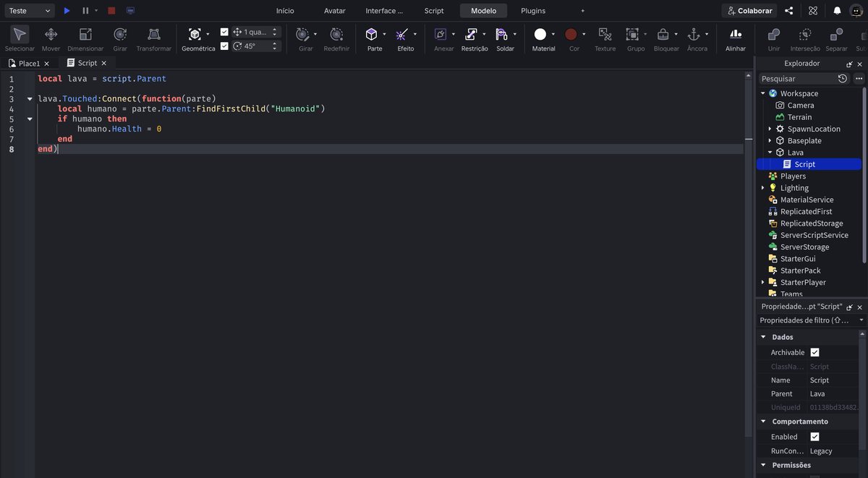Apply the Unir union operation
Viewport: 868px width, 478px height.
[x=774, y=34]
